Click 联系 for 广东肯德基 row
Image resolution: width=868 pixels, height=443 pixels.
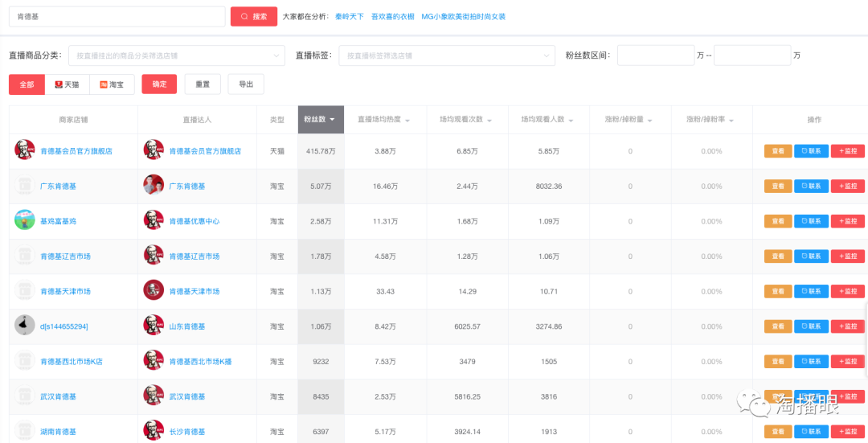tap(811, 186)
